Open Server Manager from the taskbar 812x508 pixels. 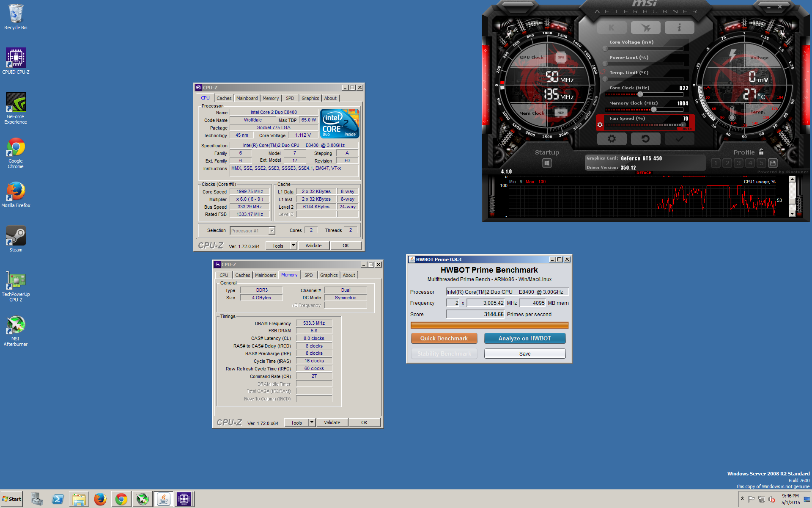point(37,499)
